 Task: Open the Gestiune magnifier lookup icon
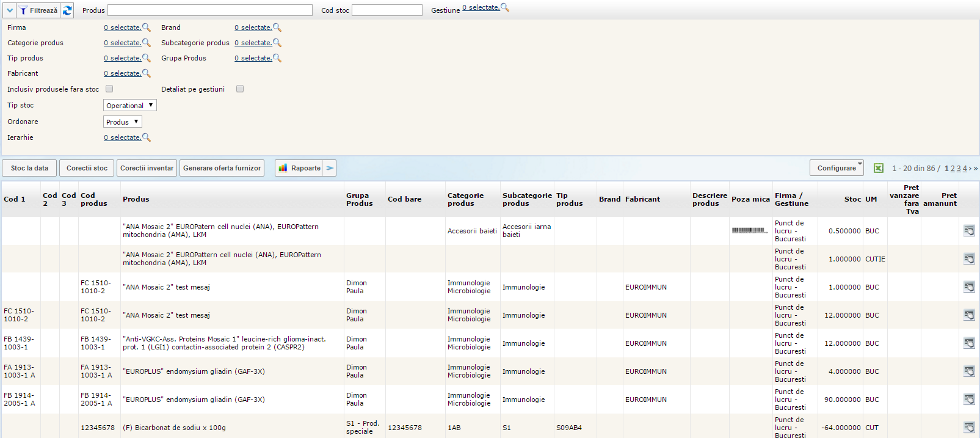click(505, 8)
